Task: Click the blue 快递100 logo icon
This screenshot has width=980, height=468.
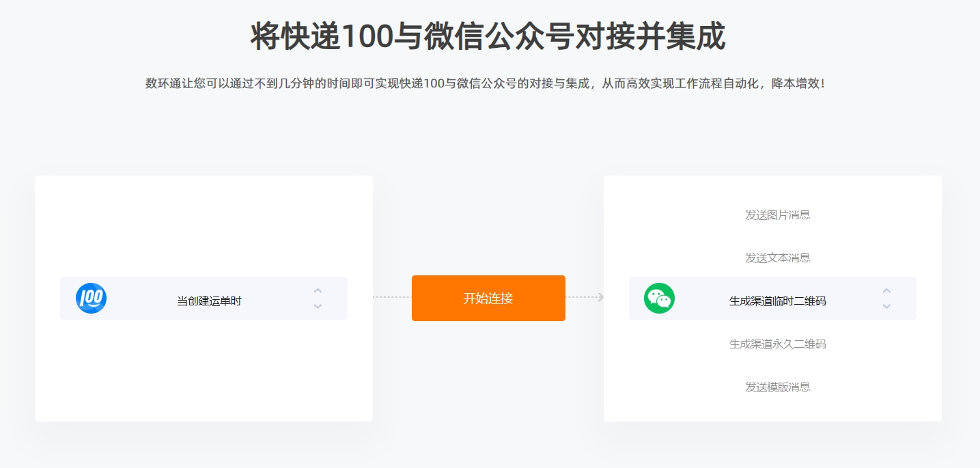Action: [92, 299]
